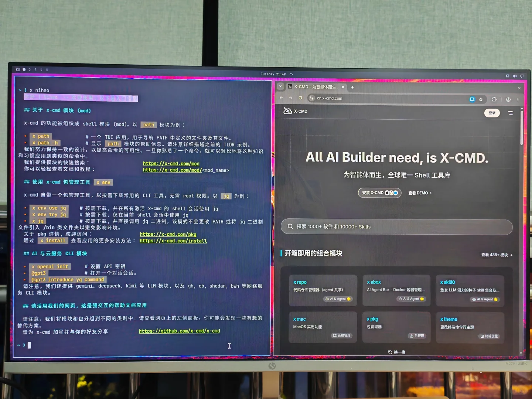532x399 pixels.
Task: Close the X-CMD browser tab
Action: point(343,87)
